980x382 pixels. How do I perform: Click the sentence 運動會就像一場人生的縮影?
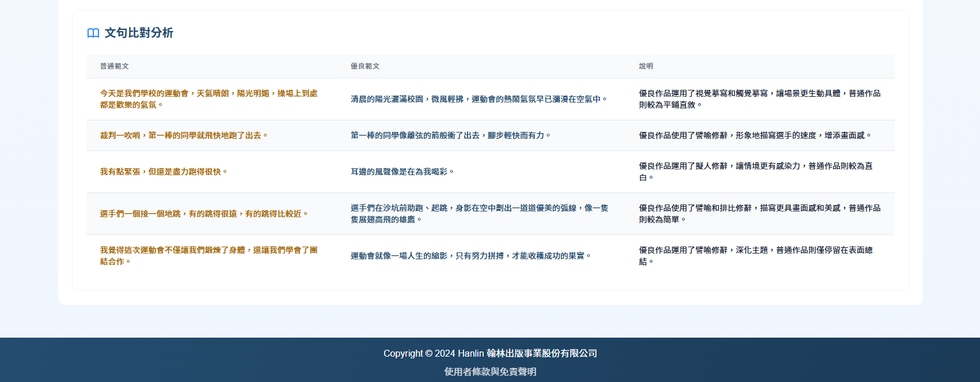471,256
